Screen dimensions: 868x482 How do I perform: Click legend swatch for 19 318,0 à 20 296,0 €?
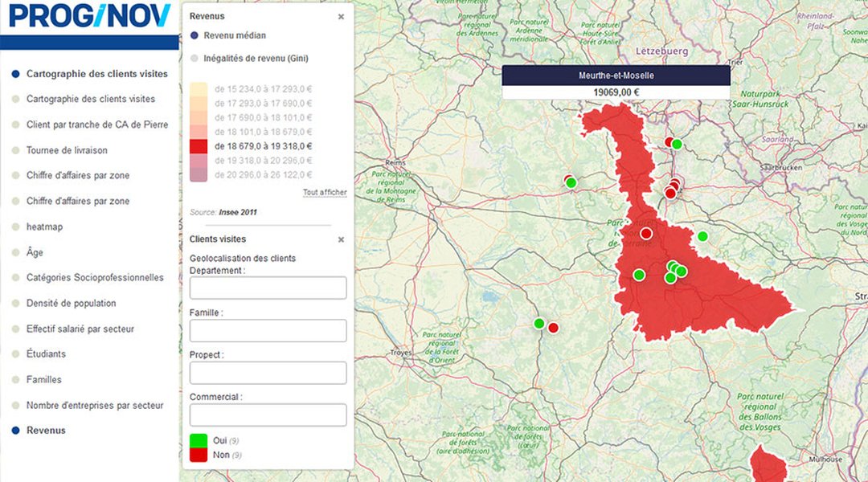(x=199, y=161)
